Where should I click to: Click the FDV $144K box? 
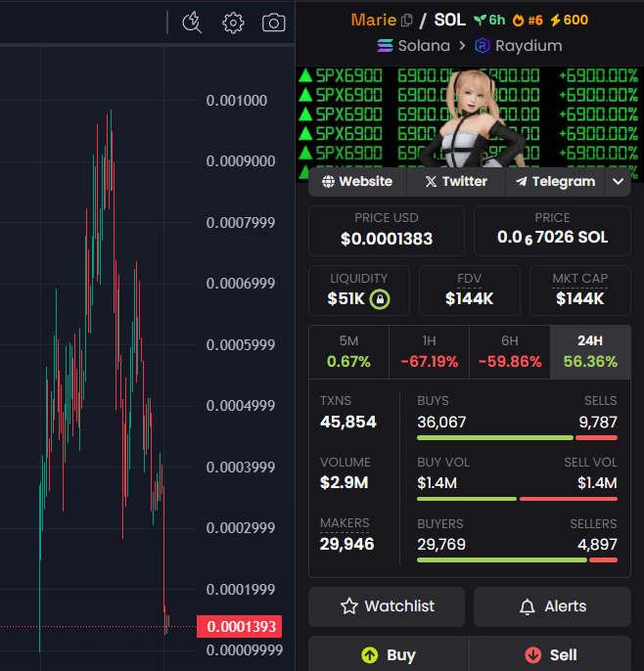click(x=470, y=291)
